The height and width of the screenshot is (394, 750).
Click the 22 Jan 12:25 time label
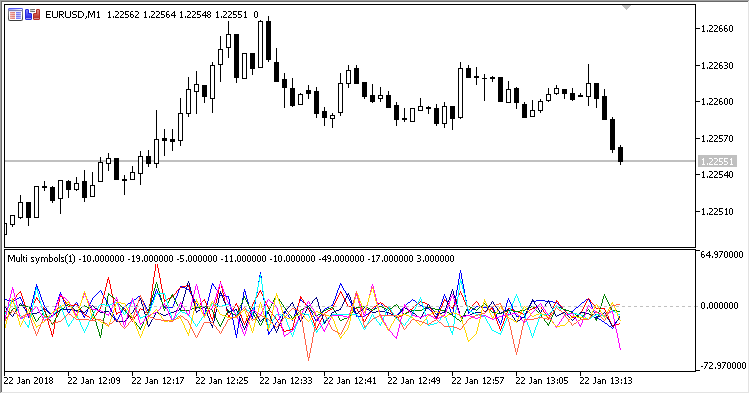pos(222,381)
